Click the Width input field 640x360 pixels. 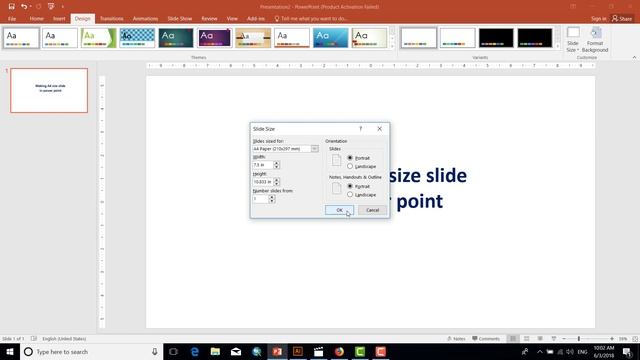coord(263,165)
